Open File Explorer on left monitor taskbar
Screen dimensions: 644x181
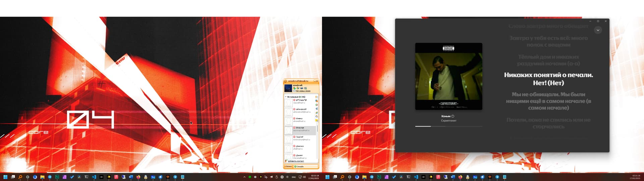pyautogui.click(x=42, y=177)
